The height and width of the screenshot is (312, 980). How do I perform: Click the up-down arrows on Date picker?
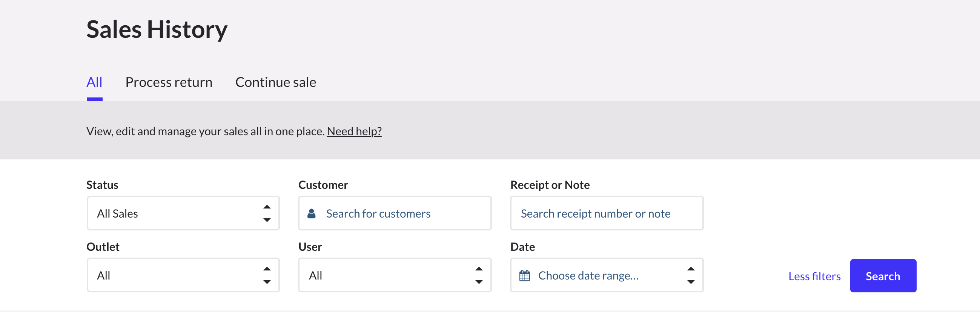[691, 275]
